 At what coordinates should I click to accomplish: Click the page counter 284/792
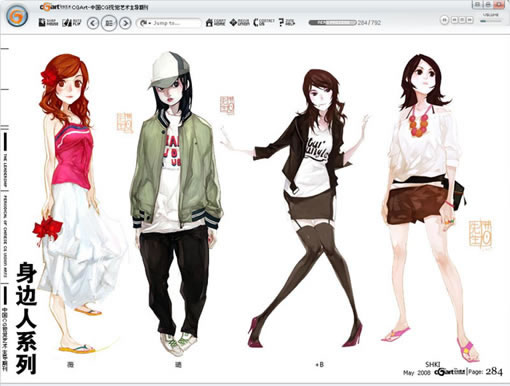[x=369, y=23]
